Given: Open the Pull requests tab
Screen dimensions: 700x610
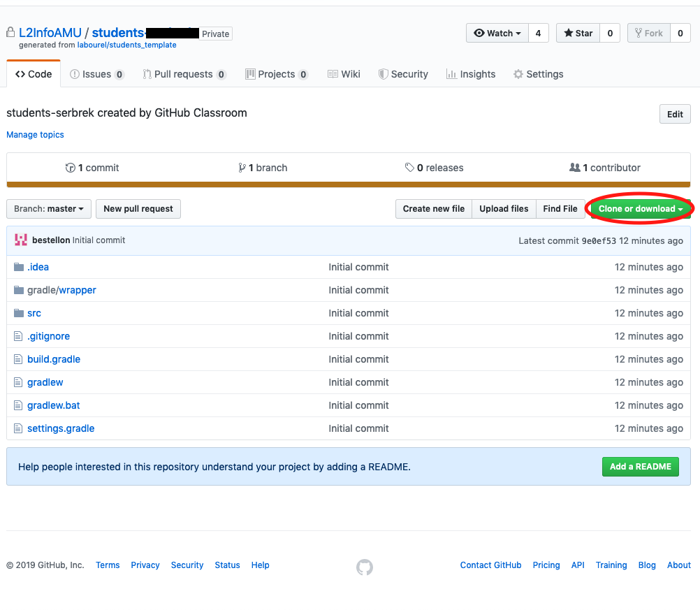Looking at the screenshot, I should click(184, 74).
